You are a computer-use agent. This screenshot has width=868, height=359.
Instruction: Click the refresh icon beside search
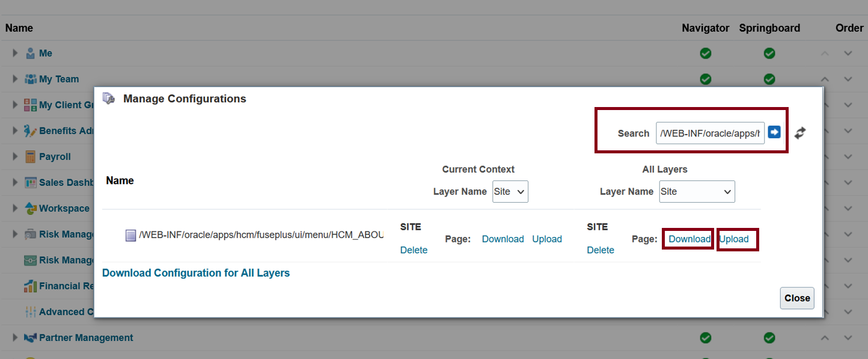tap(799, 133)
